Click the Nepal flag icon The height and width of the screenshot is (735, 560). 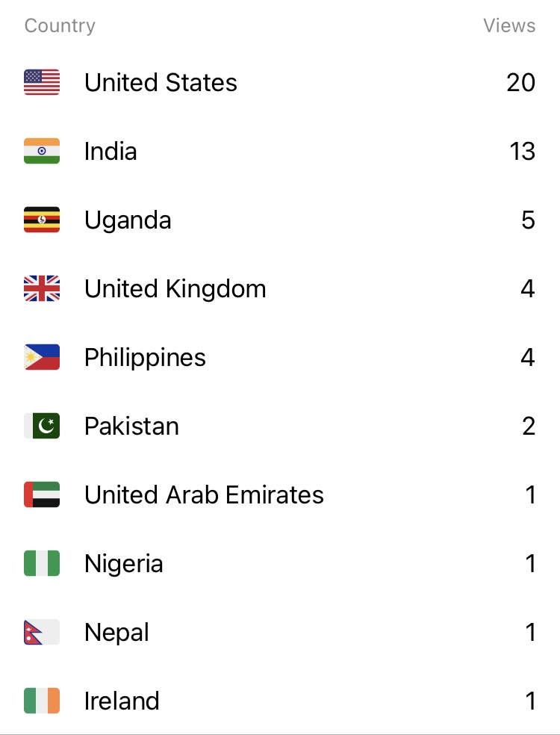click(x=42, y=632)
